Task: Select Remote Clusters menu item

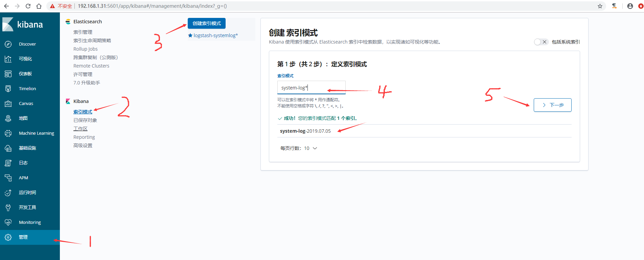Action: [x=91, y=66]
